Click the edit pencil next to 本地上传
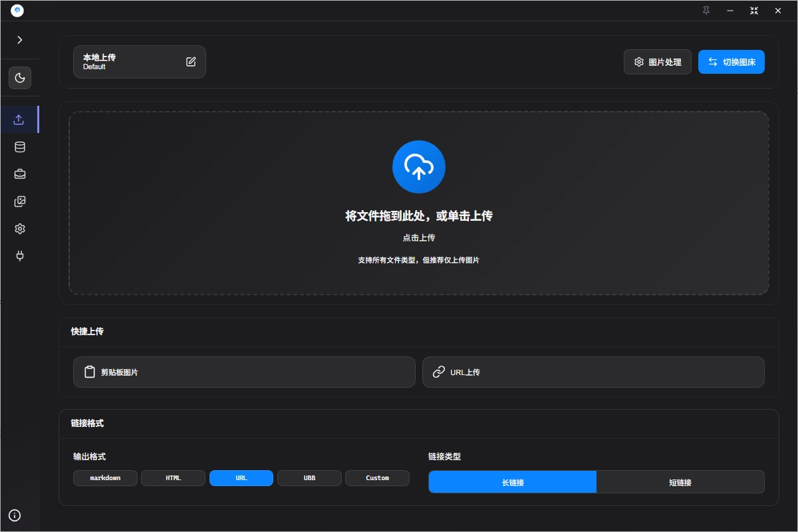The image size is (798, 532). coord(191,61)
